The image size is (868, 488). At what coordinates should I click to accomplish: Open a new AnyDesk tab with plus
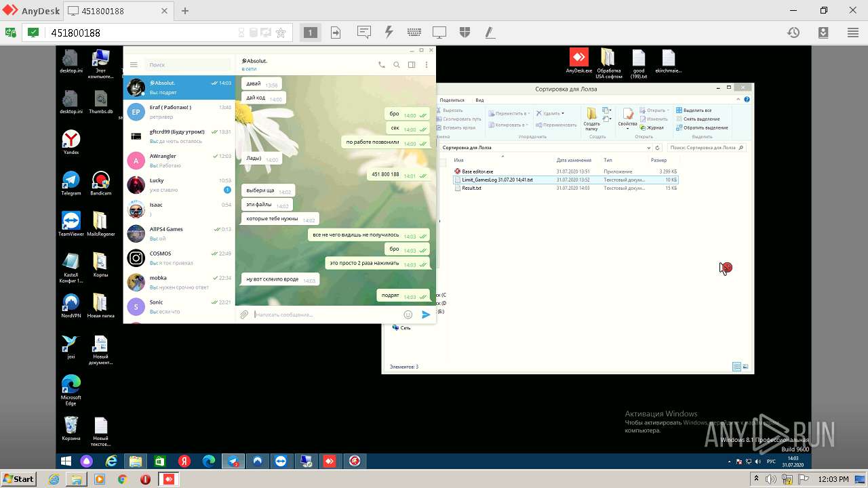pos(185,11)
